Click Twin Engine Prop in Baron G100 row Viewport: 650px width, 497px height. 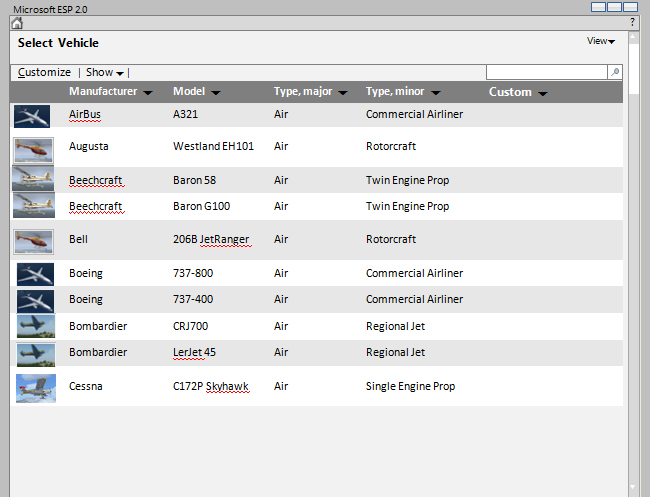[407, 207]
